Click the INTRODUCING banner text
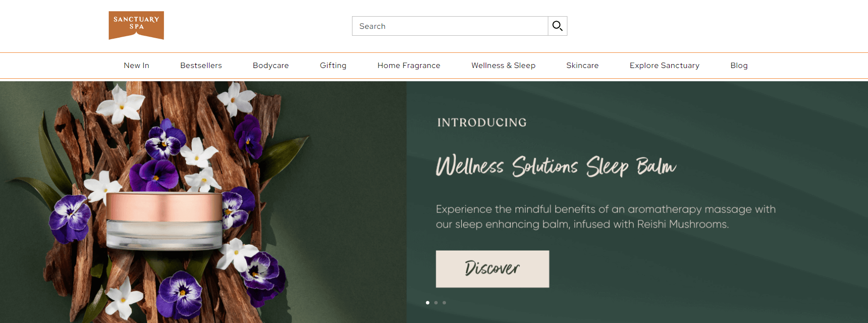 click(x=482, y=122)
